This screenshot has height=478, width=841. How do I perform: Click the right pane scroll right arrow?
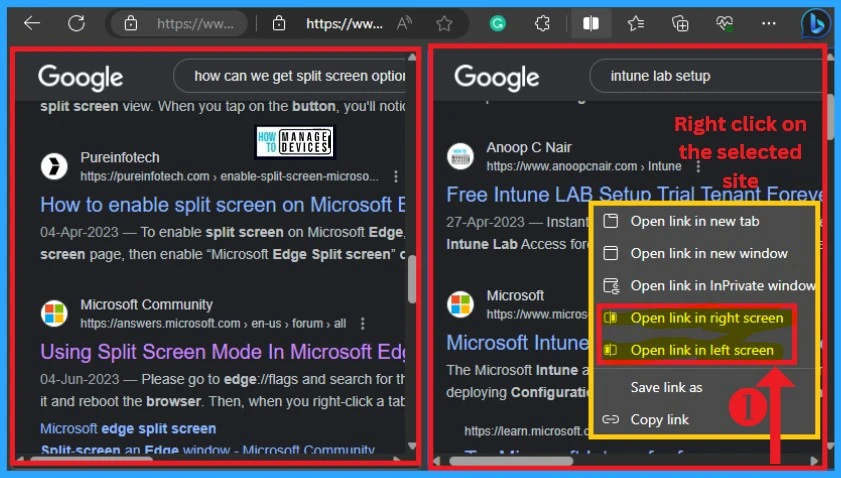coord(814,461)
